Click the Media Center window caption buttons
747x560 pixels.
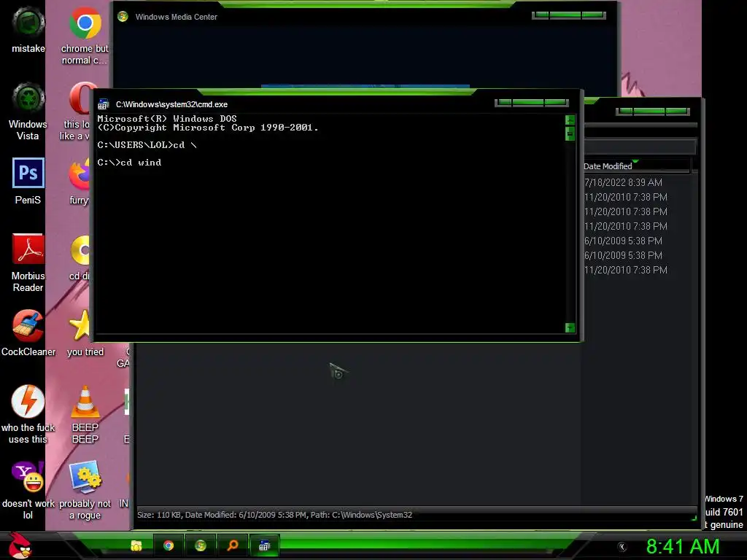[x=569, y=15]
